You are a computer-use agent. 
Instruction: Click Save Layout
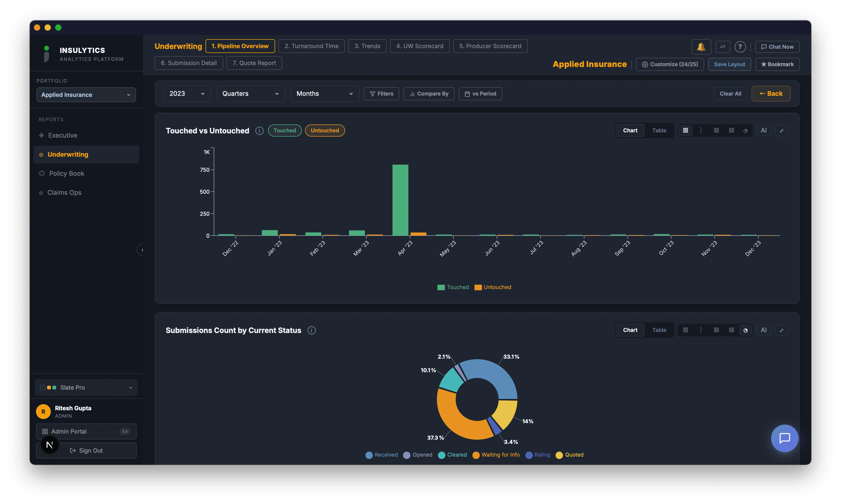click(x=729, y=64)
